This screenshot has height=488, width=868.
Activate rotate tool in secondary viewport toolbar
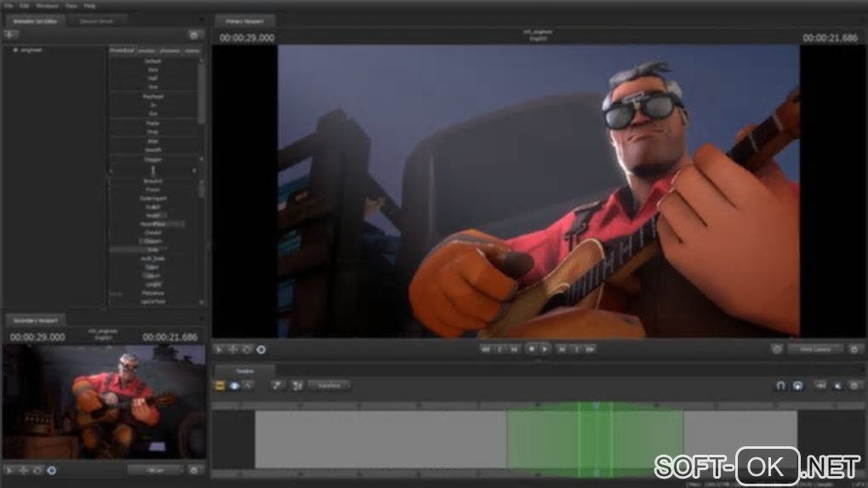tap(37, 470)
